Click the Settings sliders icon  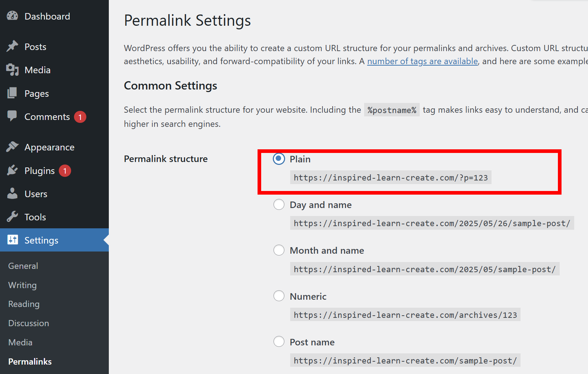(x=13, y=240)
